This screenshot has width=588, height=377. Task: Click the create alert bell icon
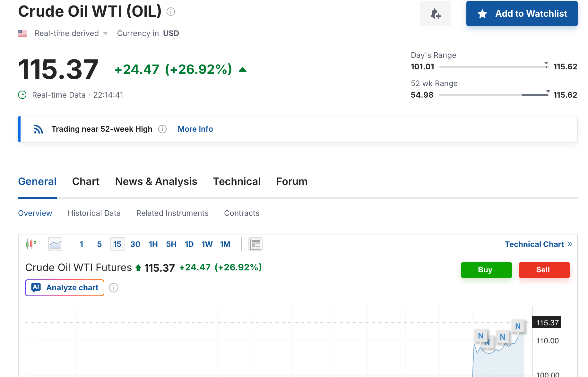tap(435, 14)
